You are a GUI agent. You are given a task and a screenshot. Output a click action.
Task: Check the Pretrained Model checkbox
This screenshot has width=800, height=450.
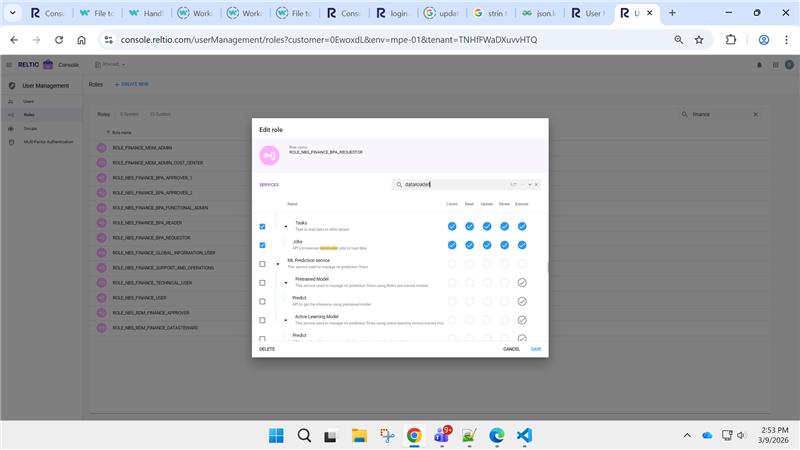click(262, 283)
